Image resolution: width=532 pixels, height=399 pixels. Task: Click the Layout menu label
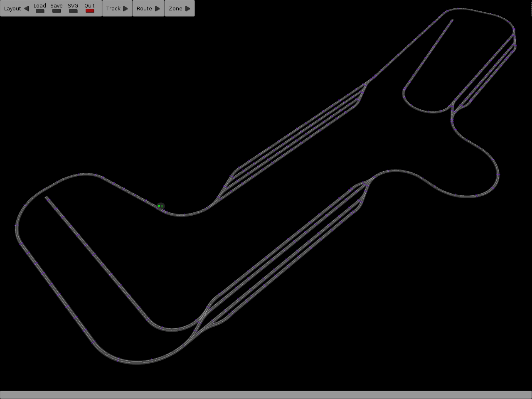pyautogui.click(x=12, y=8)
